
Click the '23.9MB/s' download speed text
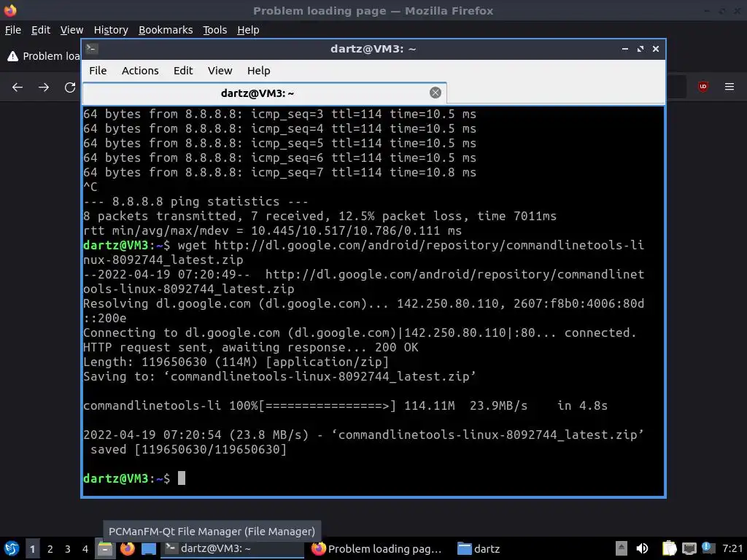(498, 405)
